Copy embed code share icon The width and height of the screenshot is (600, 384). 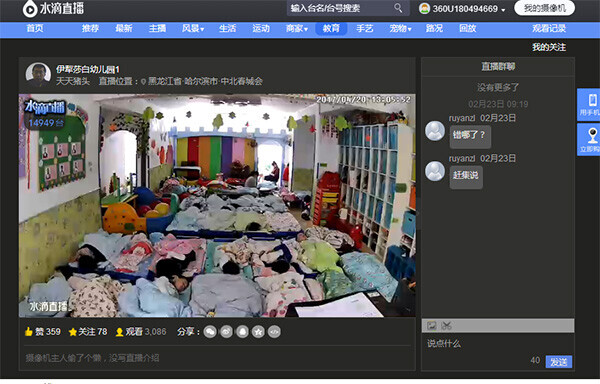pyautogui.click(x=274, y=332)
